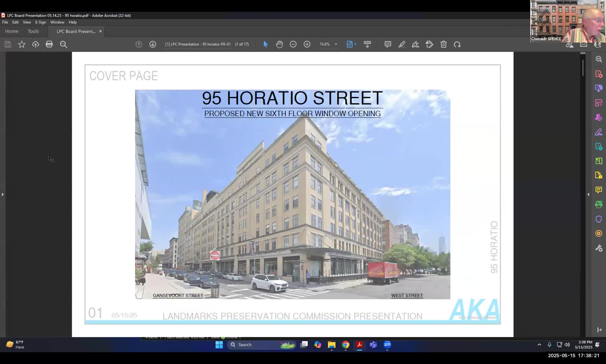The image size is (606, 364).
Task: Add a sticky note comment
Action: pos(388,44)
